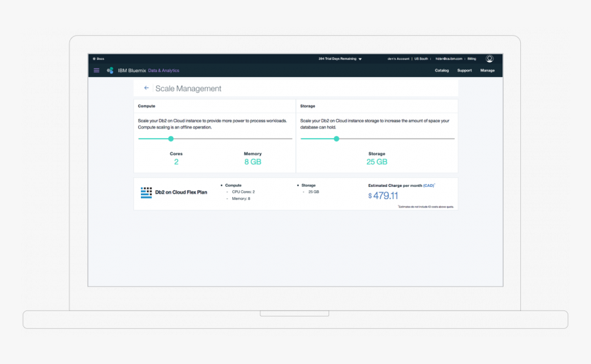Open the Billing link
The height and width of the screenshot is (364, 591).
pos(472,59)
